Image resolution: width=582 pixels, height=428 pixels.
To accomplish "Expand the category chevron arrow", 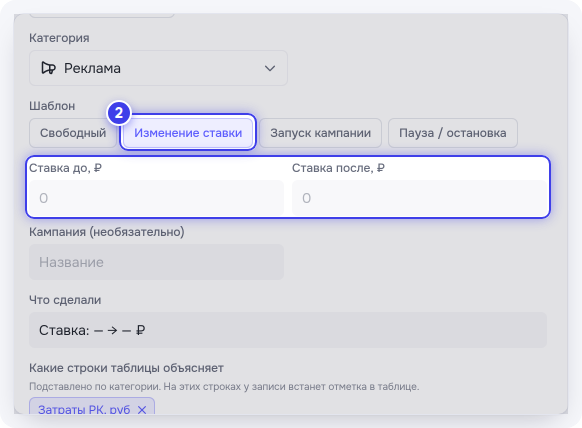I will 270,68.
